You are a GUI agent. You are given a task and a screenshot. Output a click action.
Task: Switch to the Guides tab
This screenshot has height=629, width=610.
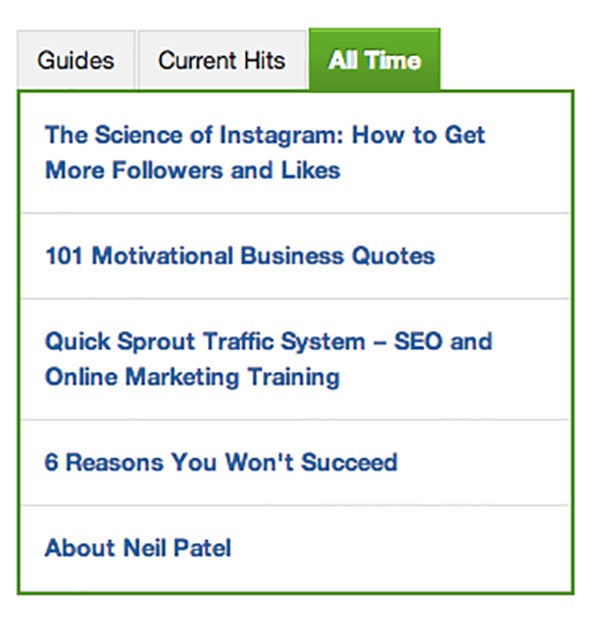click(75, 60)
